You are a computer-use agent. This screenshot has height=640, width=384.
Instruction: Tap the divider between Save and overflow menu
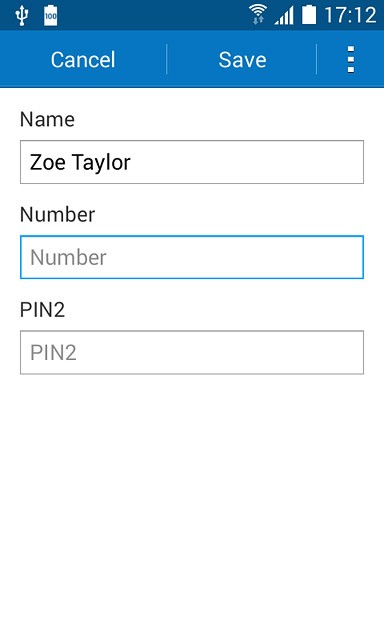tap(317, 60)
